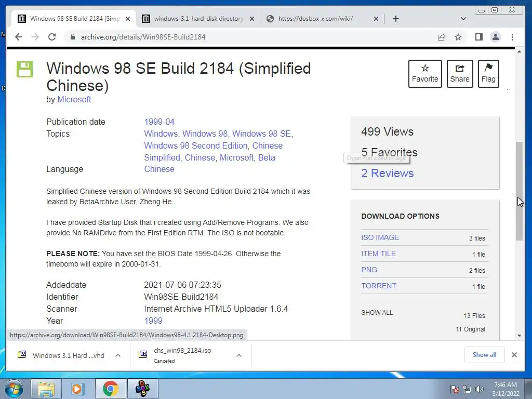Viewport: 532px width, 399px height.
Task: Open the Chinese language link
Action: click(x=159, y=169)
